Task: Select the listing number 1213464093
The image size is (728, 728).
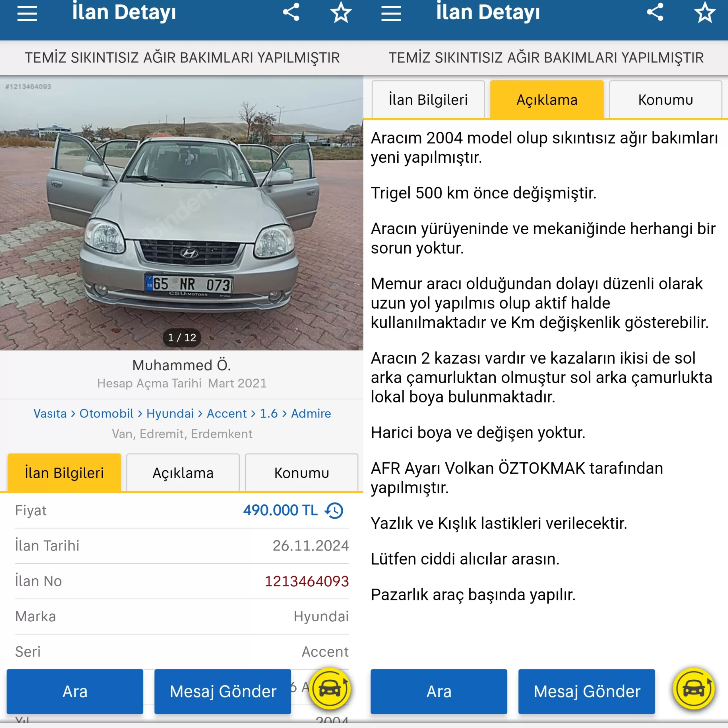Action: [307, 581]
